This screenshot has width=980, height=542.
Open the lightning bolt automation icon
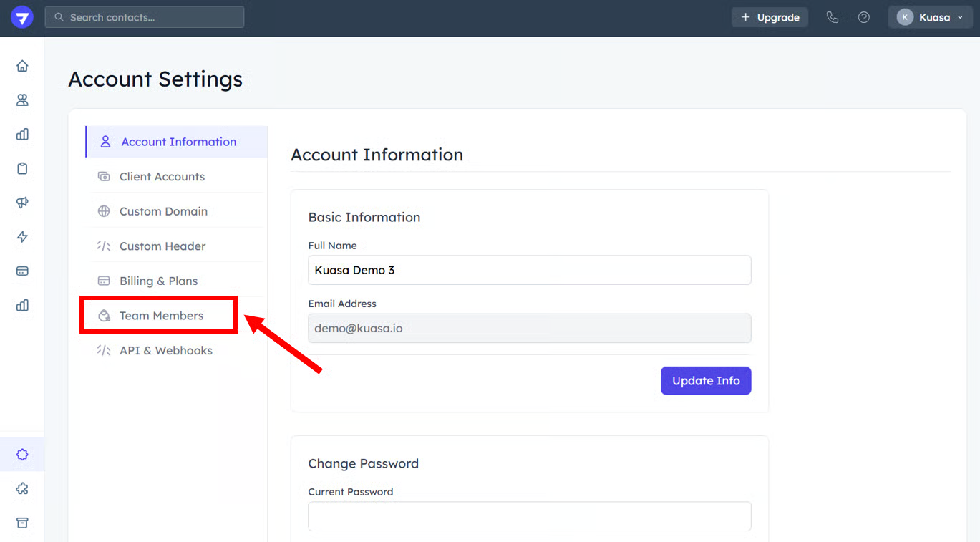point(22,237)
